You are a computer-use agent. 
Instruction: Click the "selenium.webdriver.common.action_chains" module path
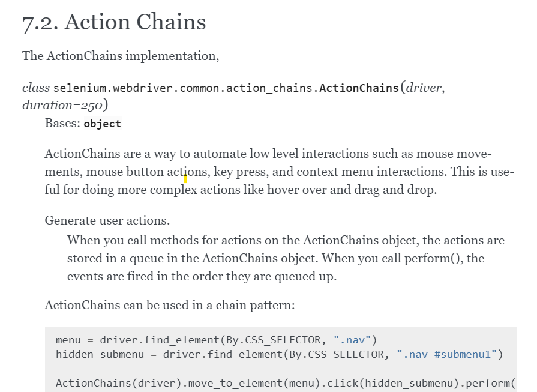pos(183,88)
